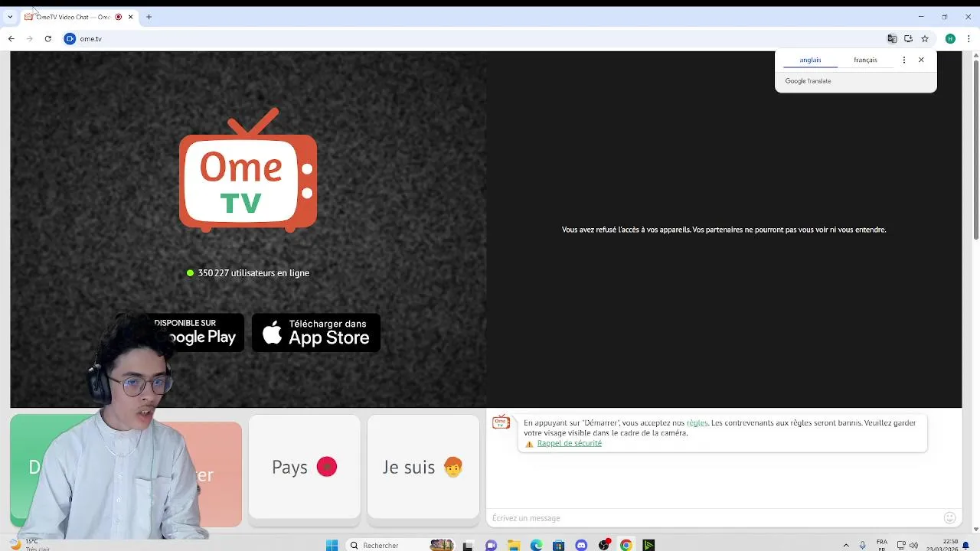Click the refused device access message
This screenshot has width=980, height=551.
[724, 230]
